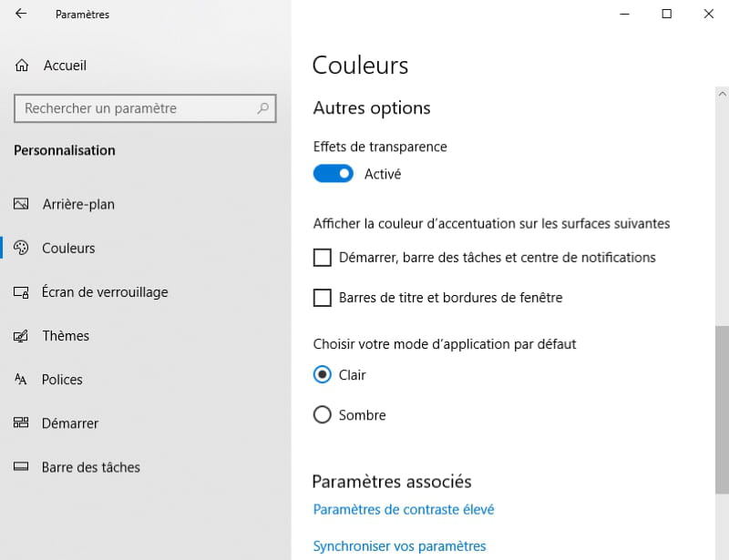Choose the Clair radio button
Screen dimensions: 729x560
point(323,374)
